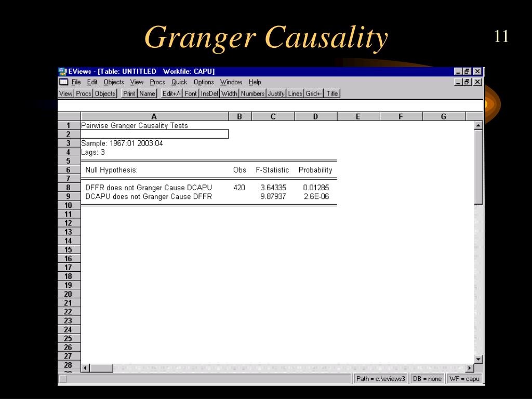Click the 'Probability' header cell
The image size is (532, 399).
315,170
